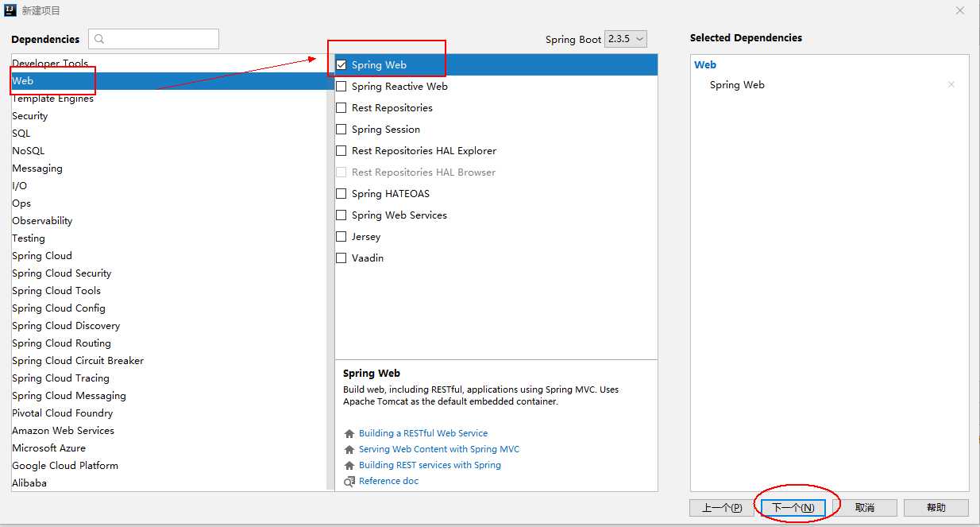
Task: Select the Spring Reactive Web label
Action: point(399,87)
